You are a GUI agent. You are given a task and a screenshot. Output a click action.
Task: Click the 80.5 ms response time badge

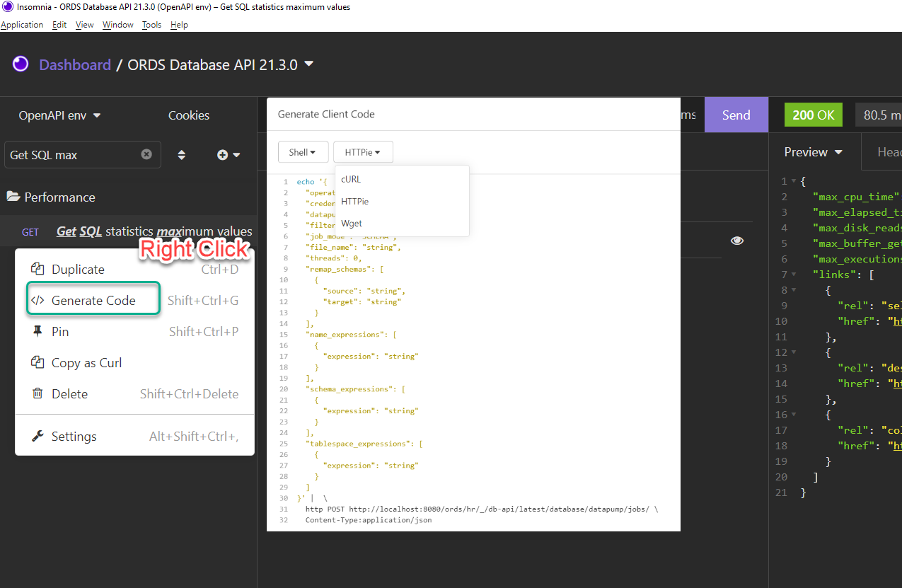click(x=879, y=115)
